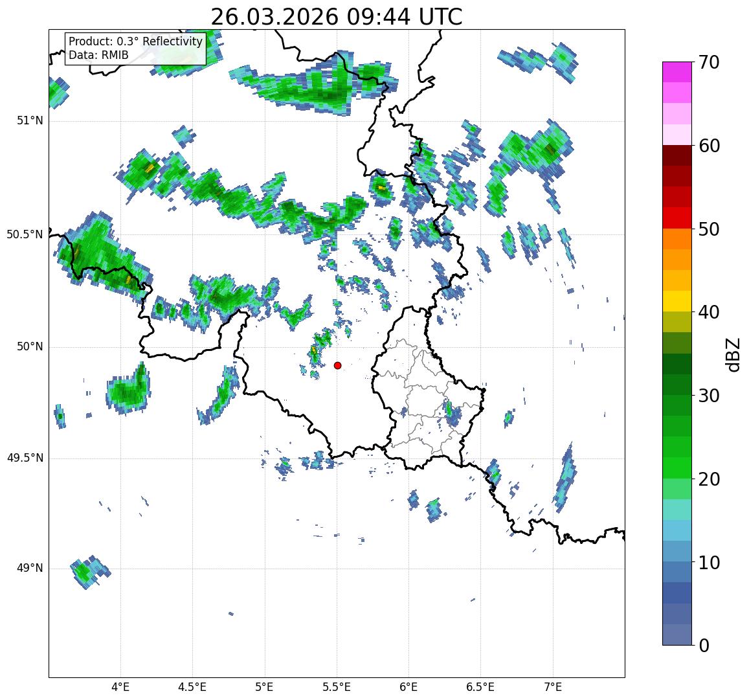
Task: Click the 50.5°N latitude label
Action: 25,234
